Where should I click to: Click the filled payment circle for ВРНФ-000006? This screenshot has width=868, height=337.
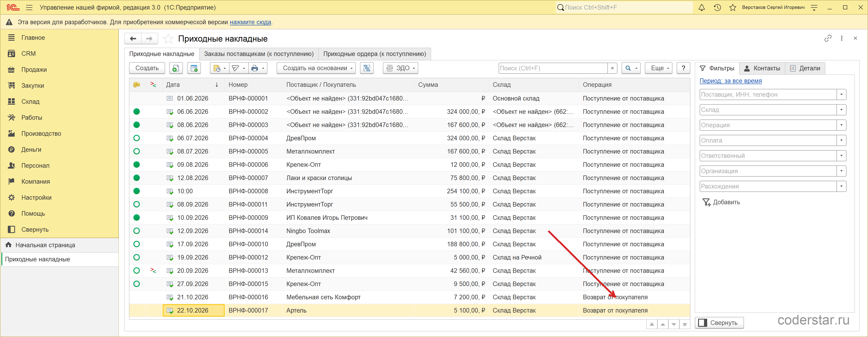click(136, 165)
